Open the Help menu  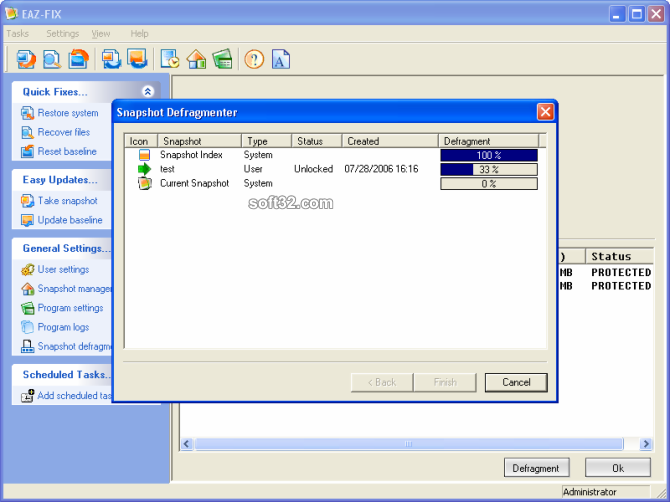click(139, 34)
